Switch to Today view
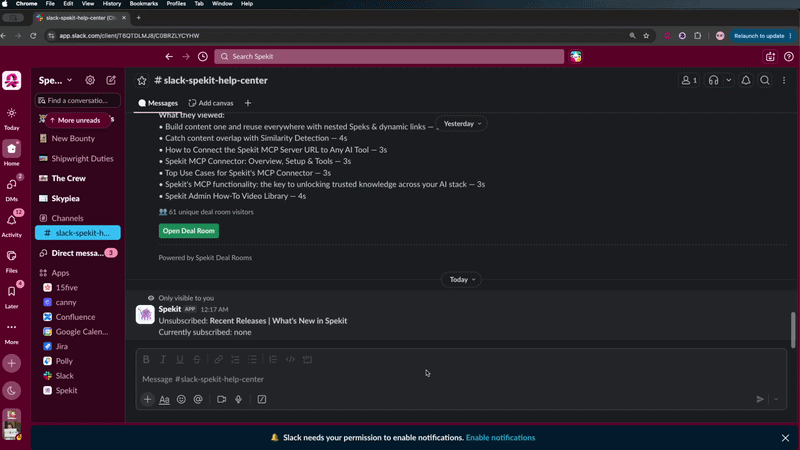This screenshot has height=450, width=800. point(11,119)
